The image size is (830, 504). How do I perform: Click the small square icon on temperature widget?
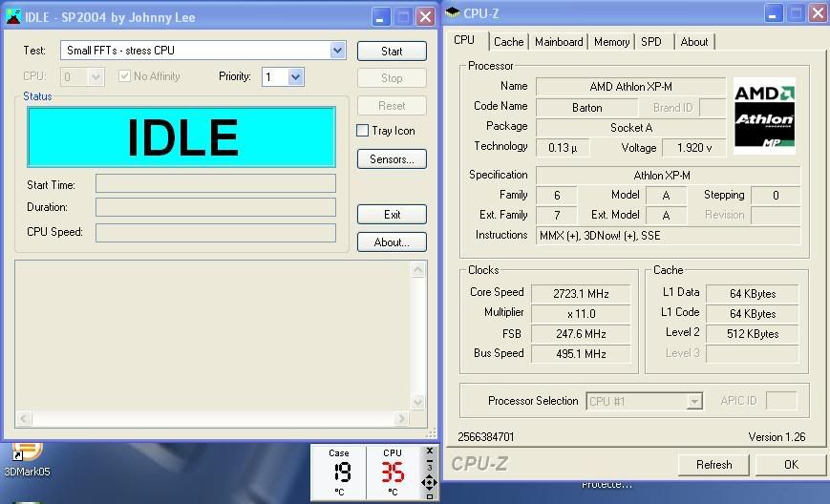point(429,496)
